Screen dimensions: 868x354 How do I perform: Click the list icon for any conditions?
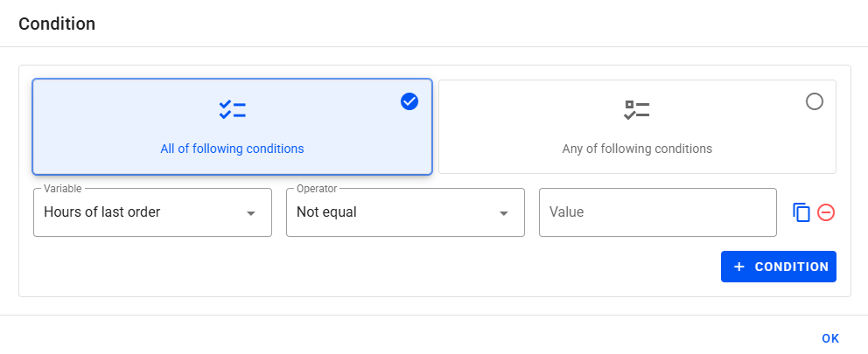[x=637, y=110]
